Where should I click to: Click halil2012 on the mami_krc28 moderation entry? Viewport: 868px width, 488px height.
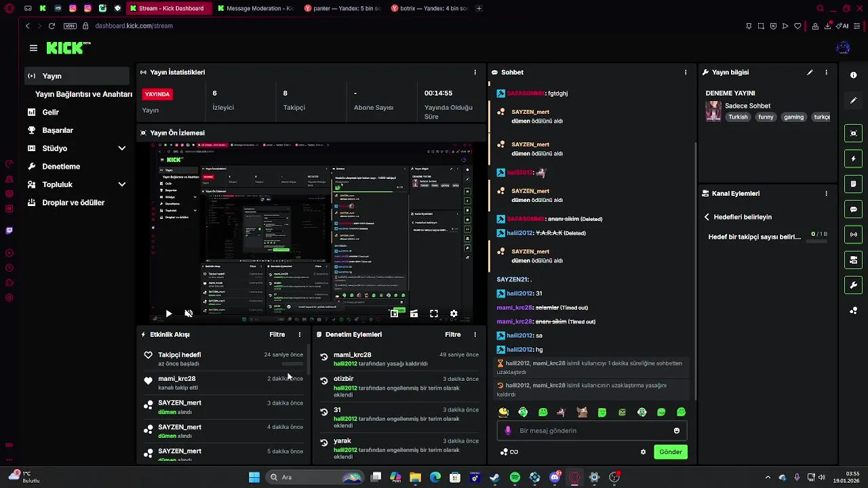point(345,363)
